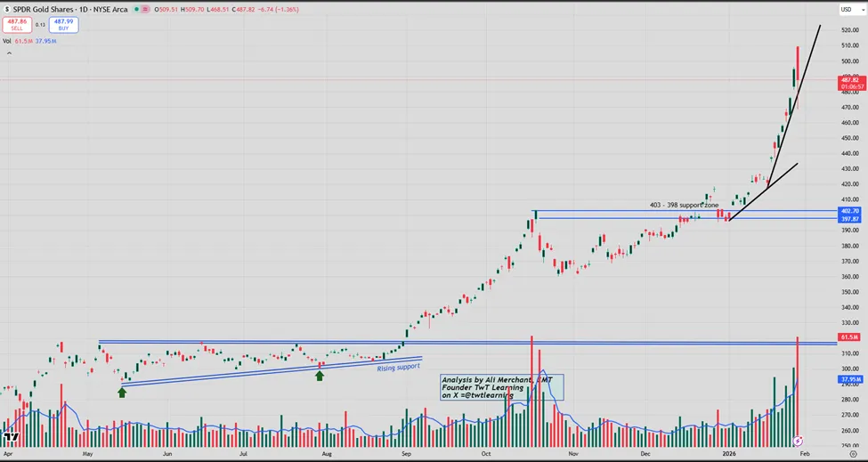Click the Sep label on the time axis
The width and height of the screenshot is (868, 462).
coord(406,453)
